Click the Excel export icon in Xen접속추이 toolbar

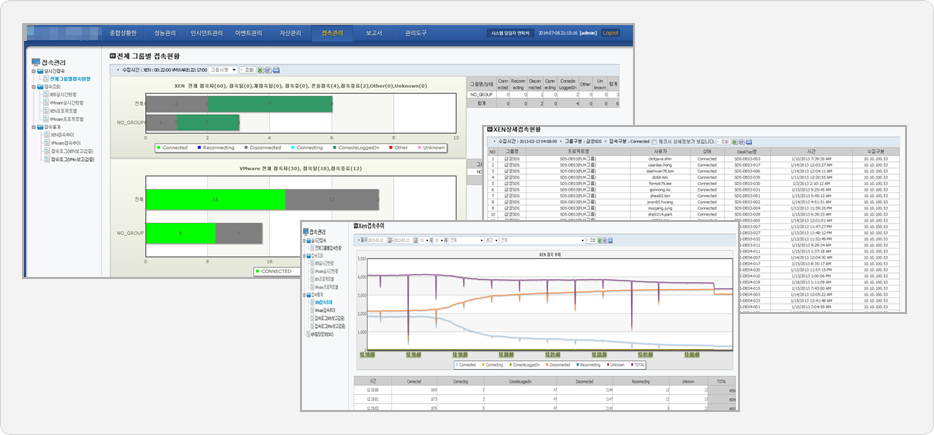tap(600, 241)
